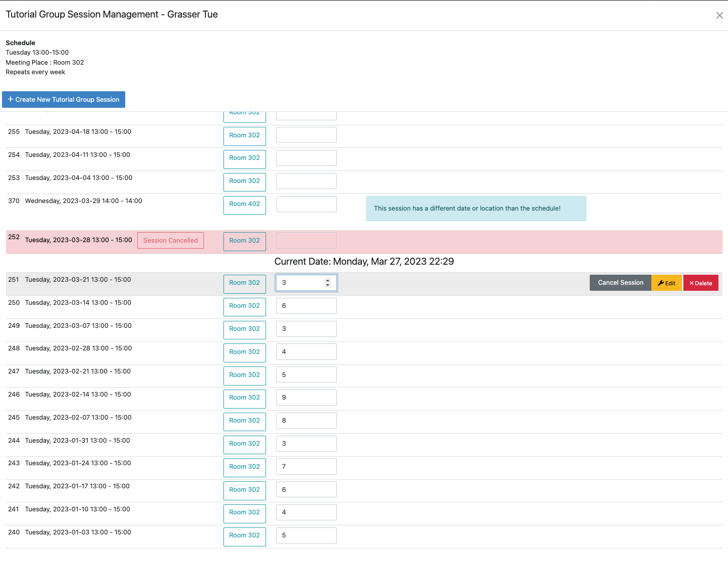Click Room 302 button for session 240
This screenshot has width=728, height=561.
(x=245, y=536)
